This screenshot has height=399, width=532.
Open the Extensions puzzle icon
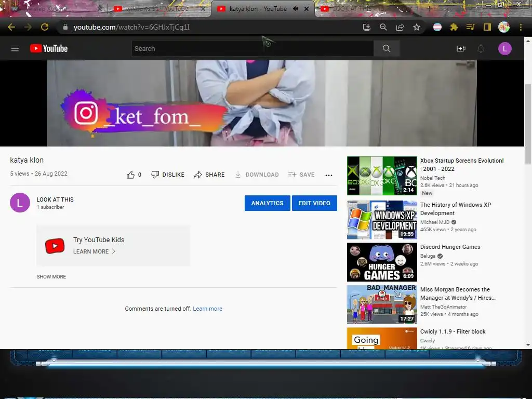454,27
